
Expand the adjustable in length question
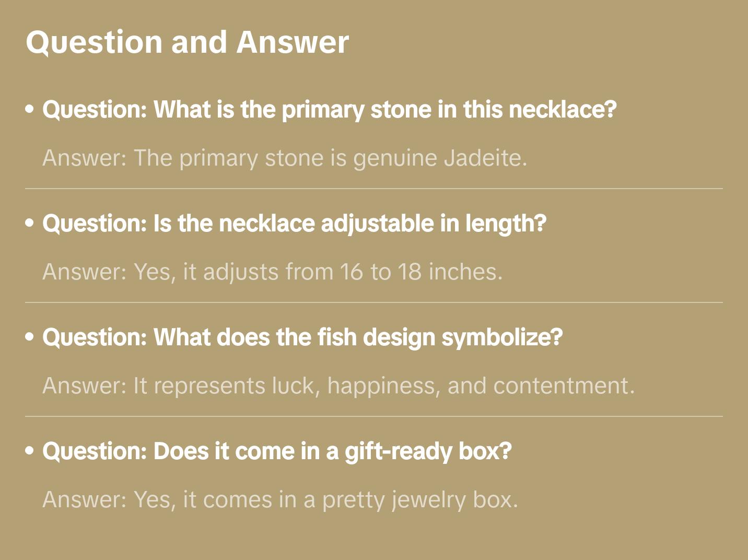coord(294,224)
